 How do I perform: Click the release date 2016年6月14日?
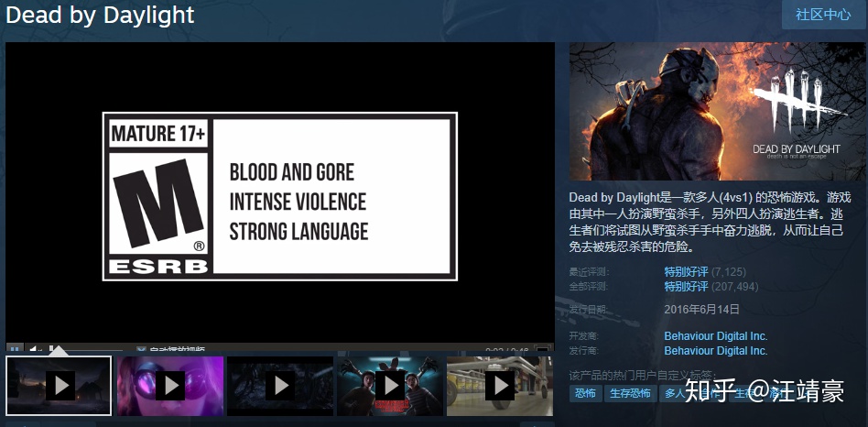702,309
